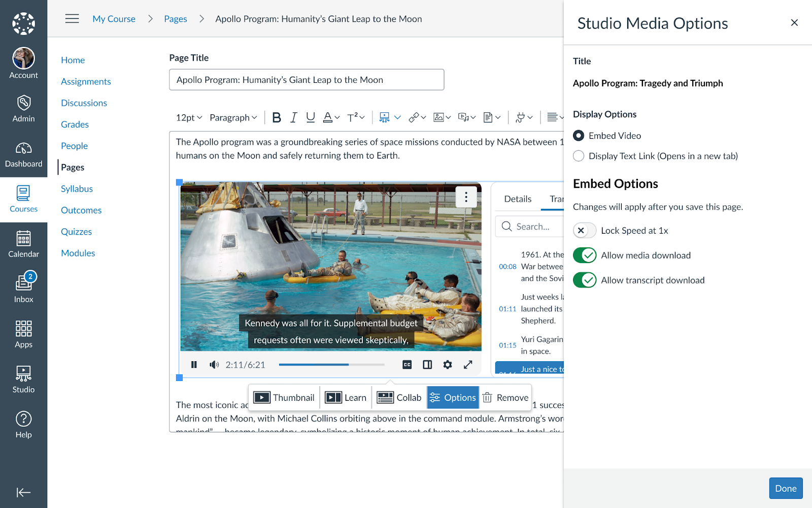This screenshot has width=812, height=508.
Task: Toggle closed captions on the video
Action: click(407, 365)
